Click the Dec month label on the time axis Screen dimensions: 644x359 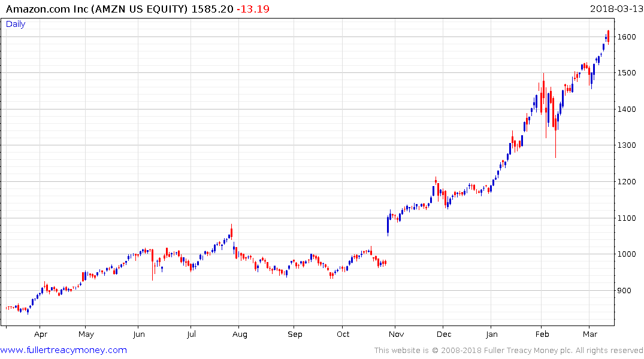444,334
